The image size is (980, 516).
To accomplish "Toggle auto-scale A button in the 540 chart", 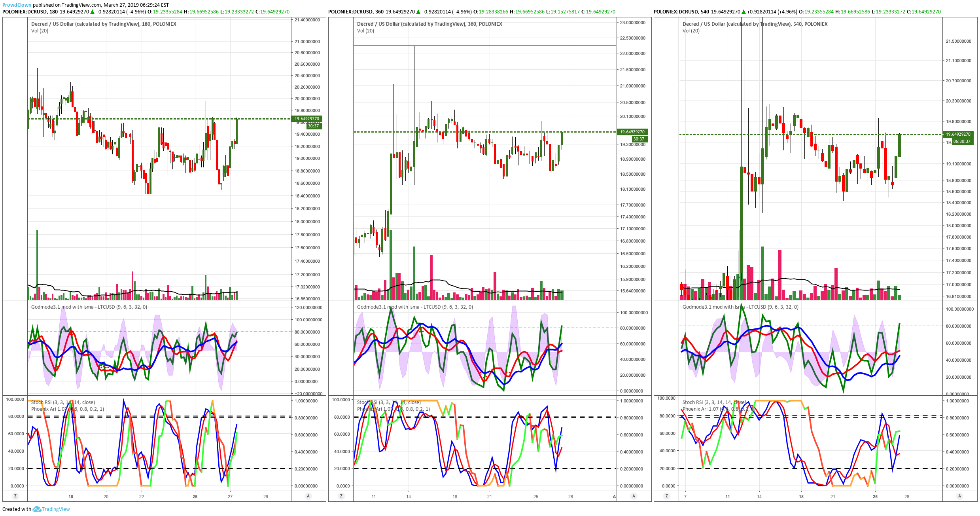I will click(959, 496).
